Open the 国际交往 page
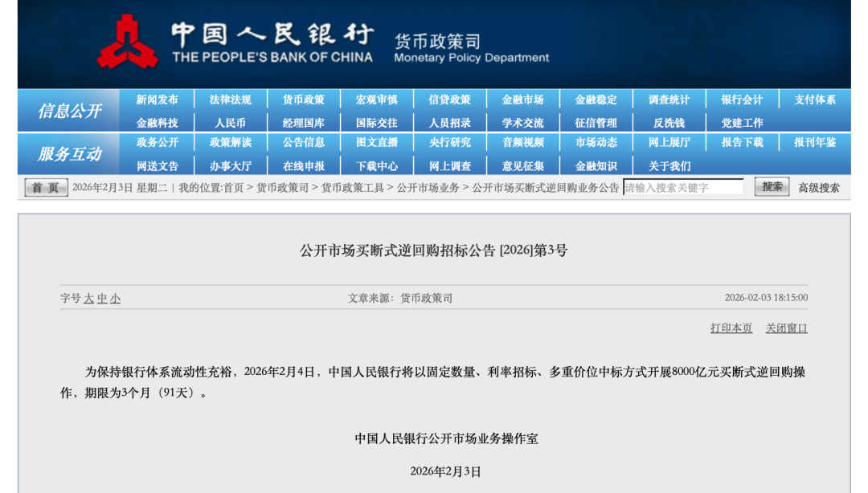868x493 pixels. pyautogui.click(x=376, y=123)
